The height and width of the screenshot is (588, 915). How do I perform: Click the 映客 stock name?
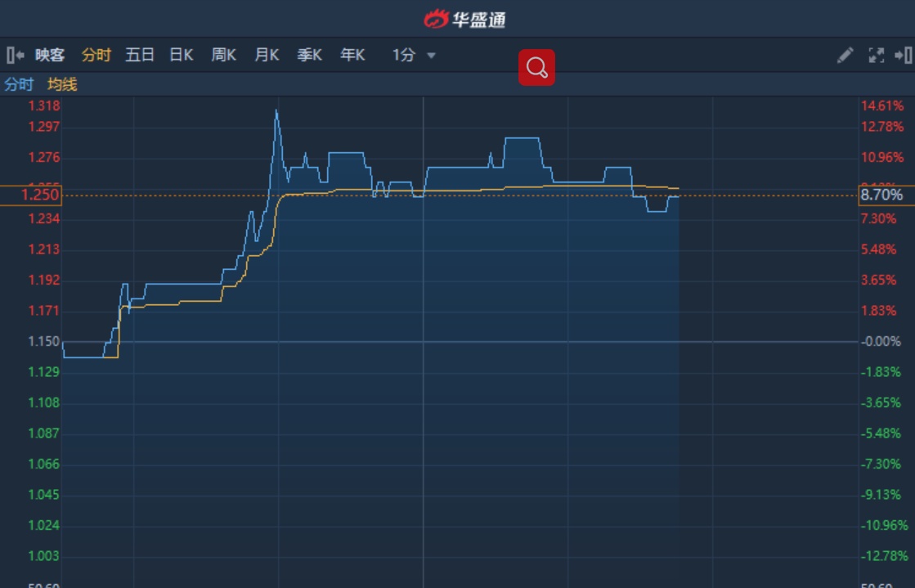tap(49, 56)
